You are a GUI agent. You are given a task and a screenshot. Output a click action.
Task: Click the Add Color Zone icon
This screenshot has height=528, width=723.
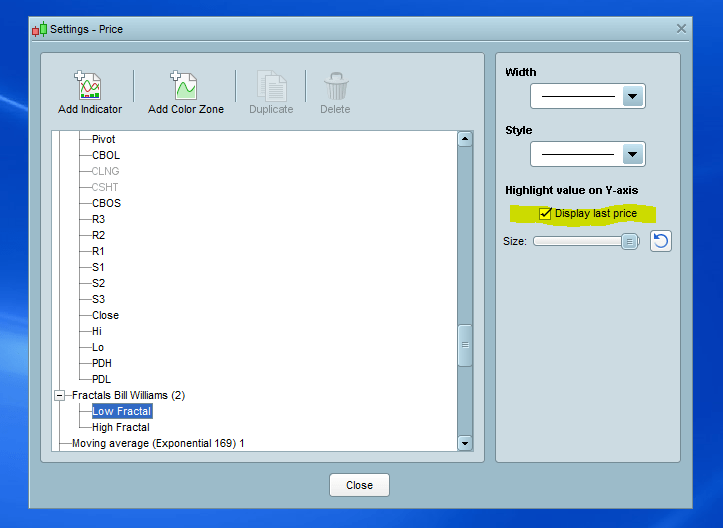tap(184, 85)
